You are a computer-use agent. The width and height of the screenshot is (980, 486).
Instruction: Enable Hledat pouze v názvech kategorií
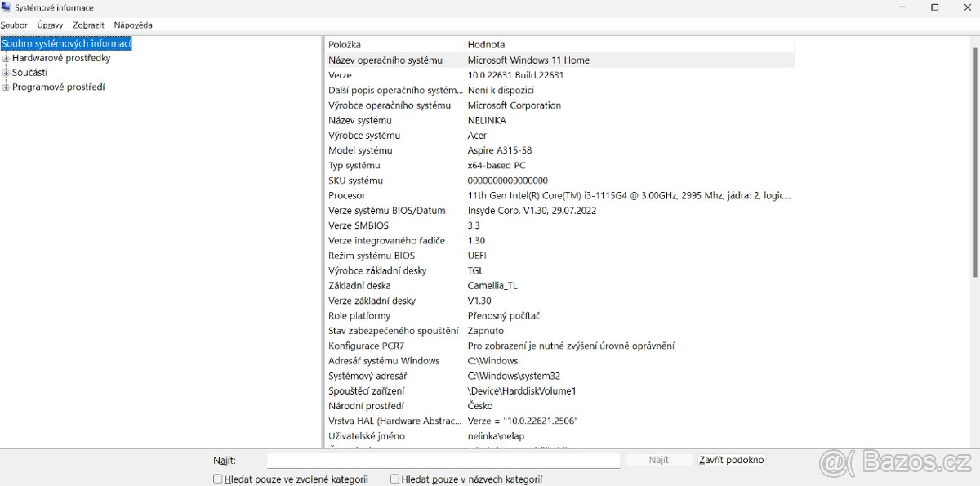pyautogui.click(x=394, y=478)
